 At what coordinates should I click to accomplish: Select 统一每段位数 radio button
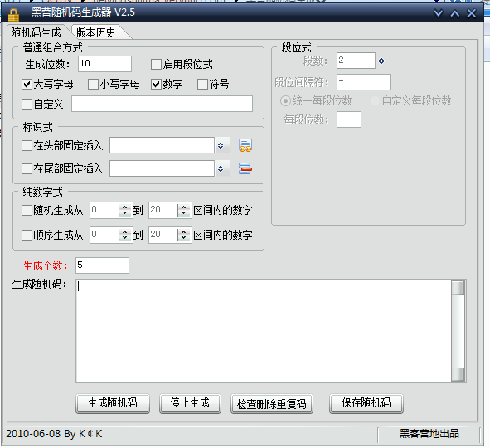[x=285, y=100]
